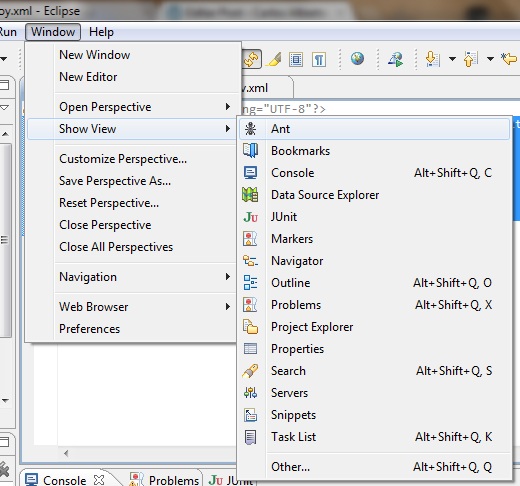Screen dimensions: 520x486
Task: Show the Bookmarks view
Action: [374, 151]
